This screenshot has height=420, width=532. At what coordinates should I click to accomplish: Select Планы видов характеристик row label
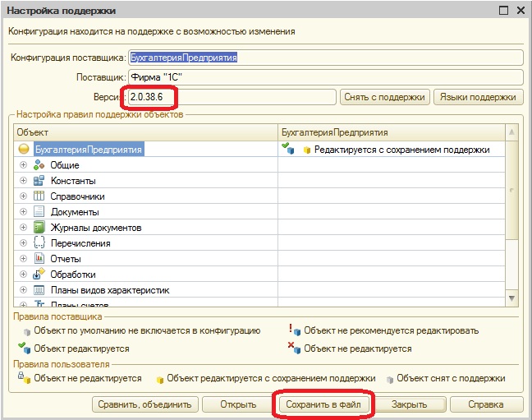[110, 290]
